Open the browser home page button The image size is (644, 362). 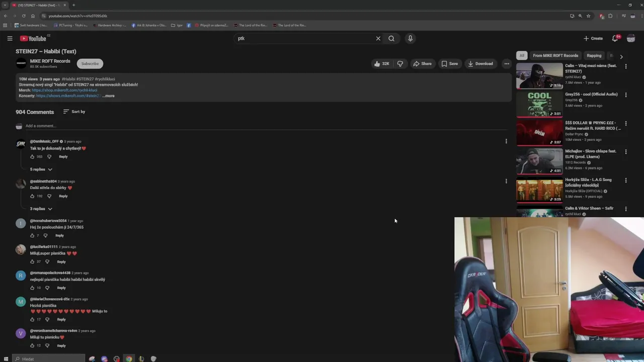point(33,16)
